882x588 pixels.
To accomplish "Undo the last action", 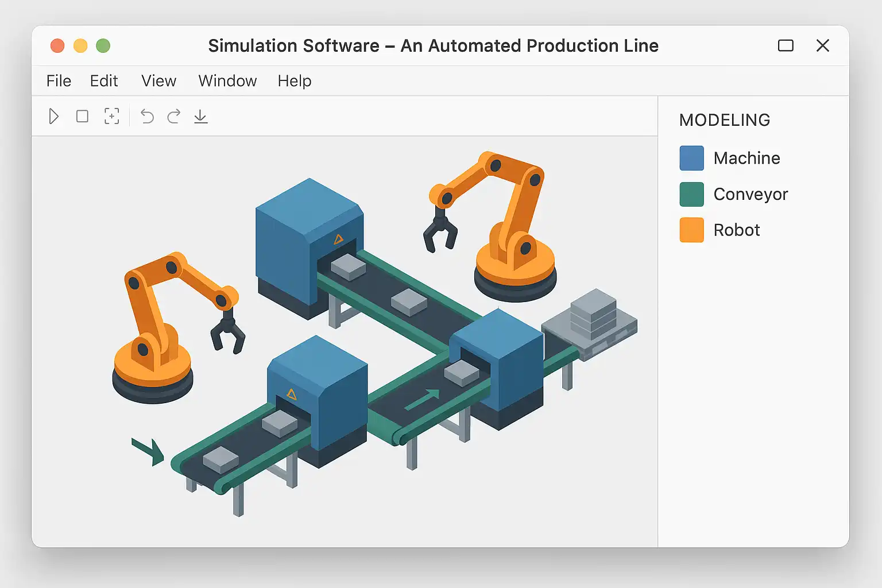I will [147, 117].
